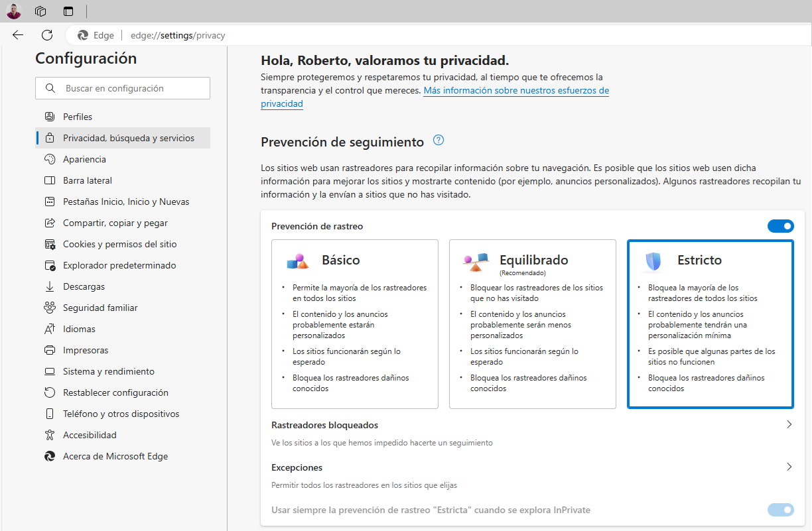Viewport: 812px width, 531px height.
Task: Open the user profile avatar
Action: tap(14, 11)
